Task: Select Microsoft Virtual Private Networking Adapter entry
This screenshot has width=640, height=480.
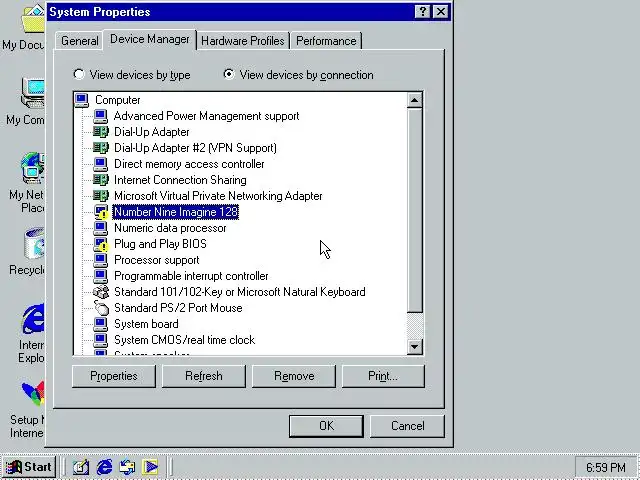Action: point(218,196)
